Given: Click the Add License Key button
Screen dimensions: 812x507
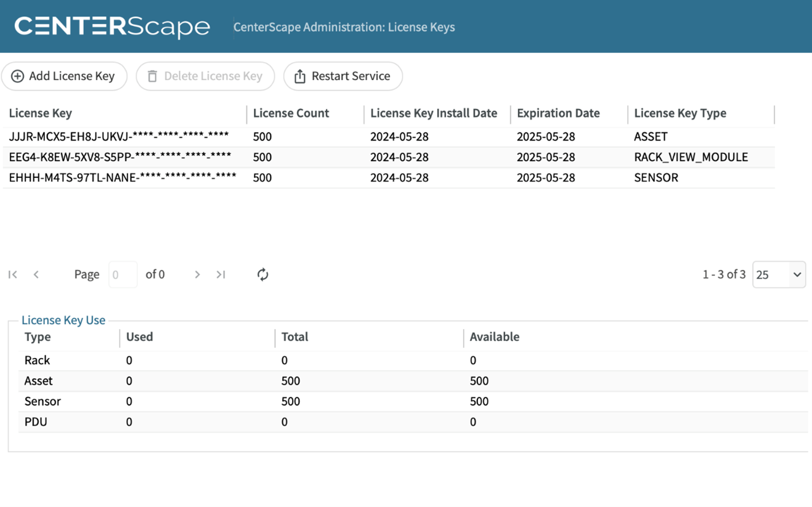Looking at the screenshot, I should [x=64, y=76].
